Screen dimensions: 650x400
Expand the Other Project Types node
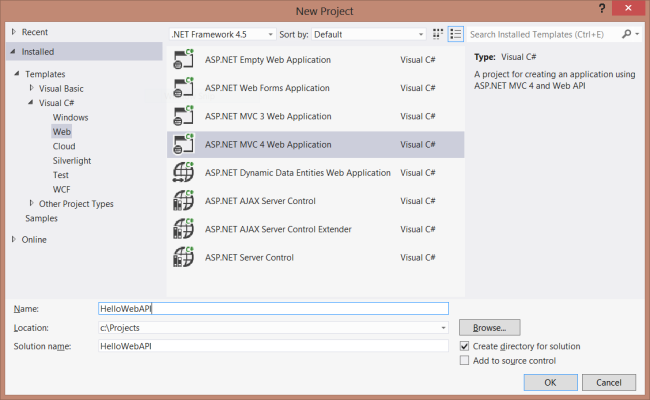click(31, 204)
